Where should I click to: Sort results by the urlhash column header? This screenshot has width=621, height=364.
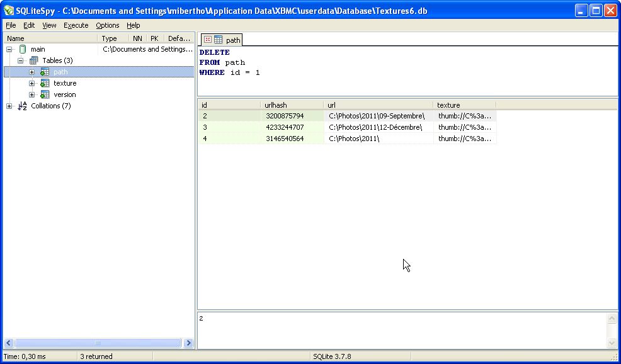[292, 105]
